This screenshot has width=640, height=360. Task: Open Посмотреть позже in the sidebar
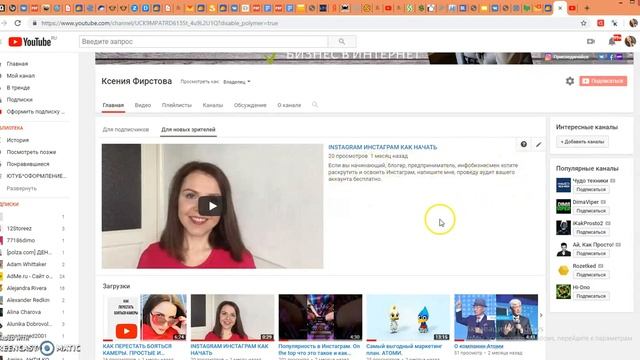tap(31, 152)
